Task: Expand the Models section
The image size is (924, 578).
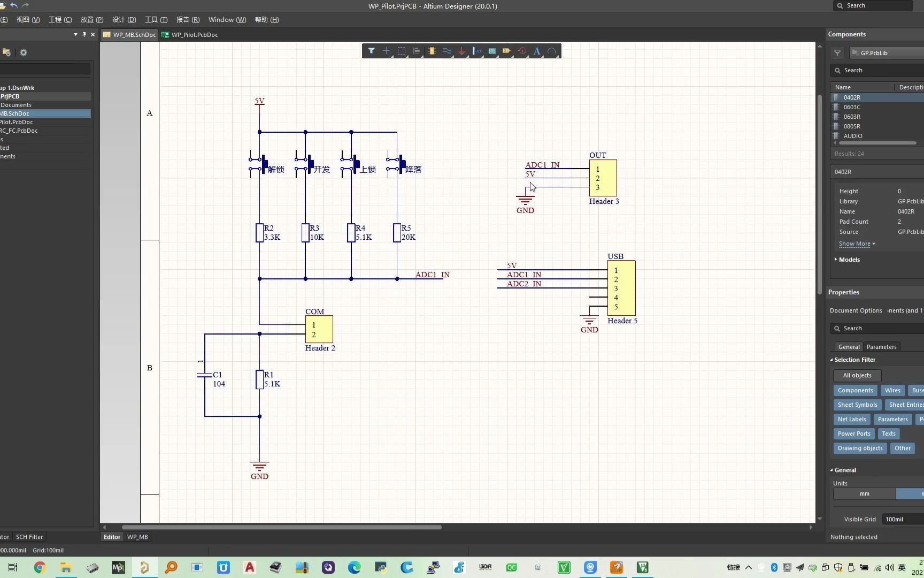Action: [x=849, y=260]
